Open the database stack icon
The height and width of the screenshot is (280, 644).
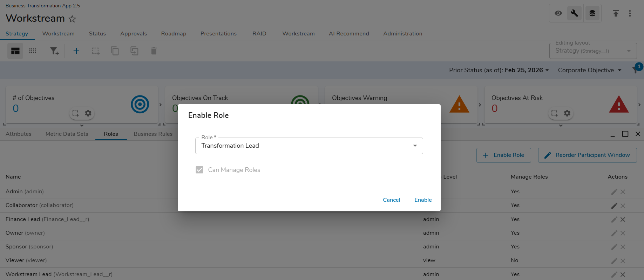[x=592, y=13]
